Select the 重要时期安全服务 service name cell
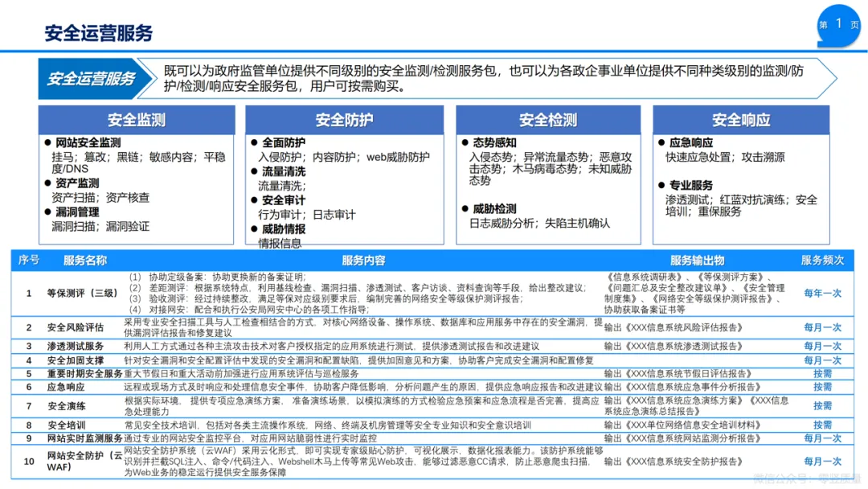 (84, 374)
